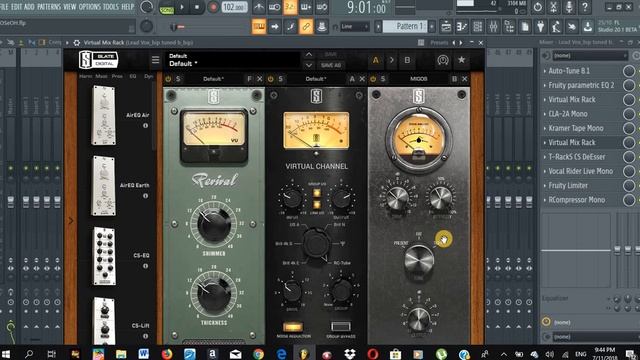Image resolution: width=640 pixels, height=360 pixels.
Task: Open undo history icon in top toolbar
Action: pos(538,7)
